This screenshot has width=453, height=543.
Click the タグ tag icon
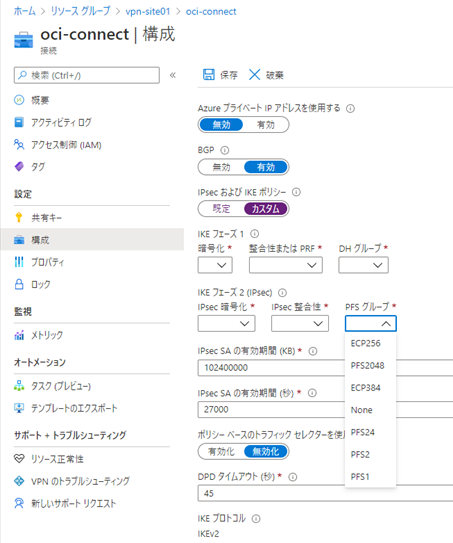(x=19, y=167)
